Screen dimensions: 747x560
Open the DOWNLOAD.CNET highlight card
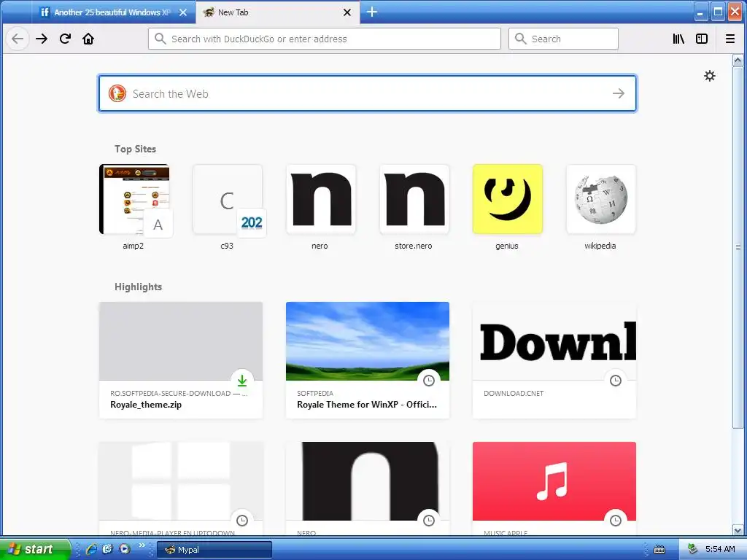(x=554, y=360)
